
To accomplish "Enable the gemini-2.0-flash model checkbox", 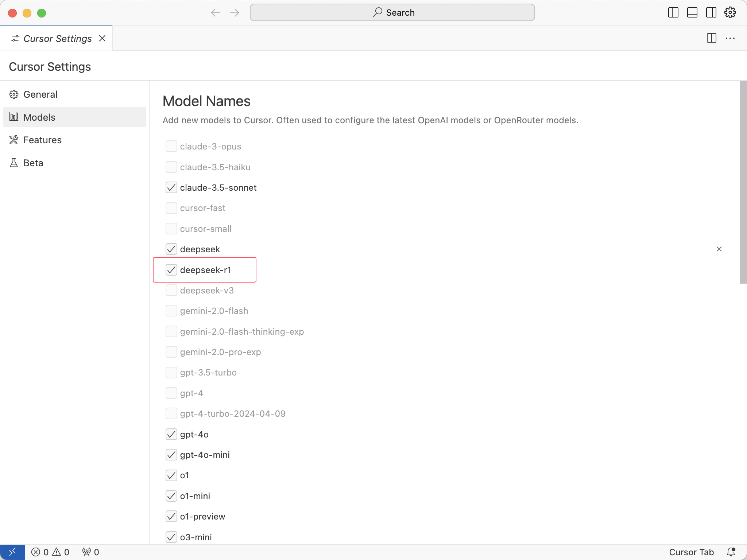I will 171,311.
